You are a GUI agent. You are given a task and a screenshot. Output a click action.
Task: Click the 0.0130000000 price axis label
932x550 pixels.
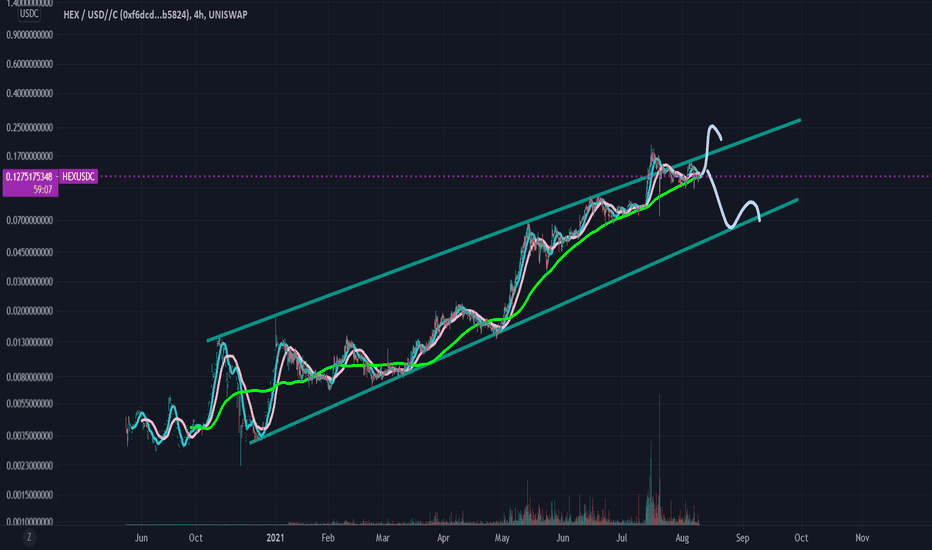tap(29, 342)
